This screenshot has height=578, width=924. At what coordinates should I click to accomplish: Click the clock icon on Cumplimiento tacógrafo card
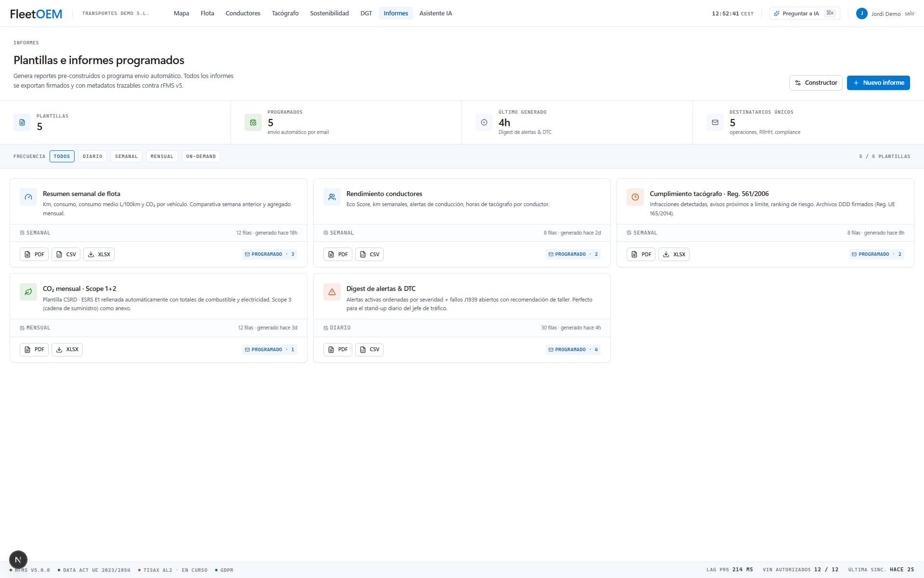(635, 197)
